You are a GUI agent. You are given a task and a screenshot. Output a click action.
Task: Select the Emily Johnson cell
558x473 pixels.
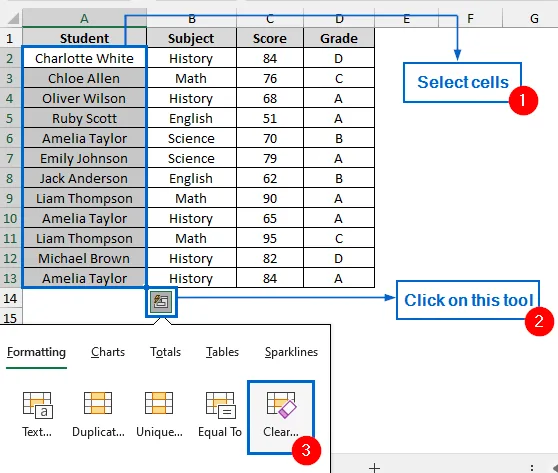coord(84,158)
